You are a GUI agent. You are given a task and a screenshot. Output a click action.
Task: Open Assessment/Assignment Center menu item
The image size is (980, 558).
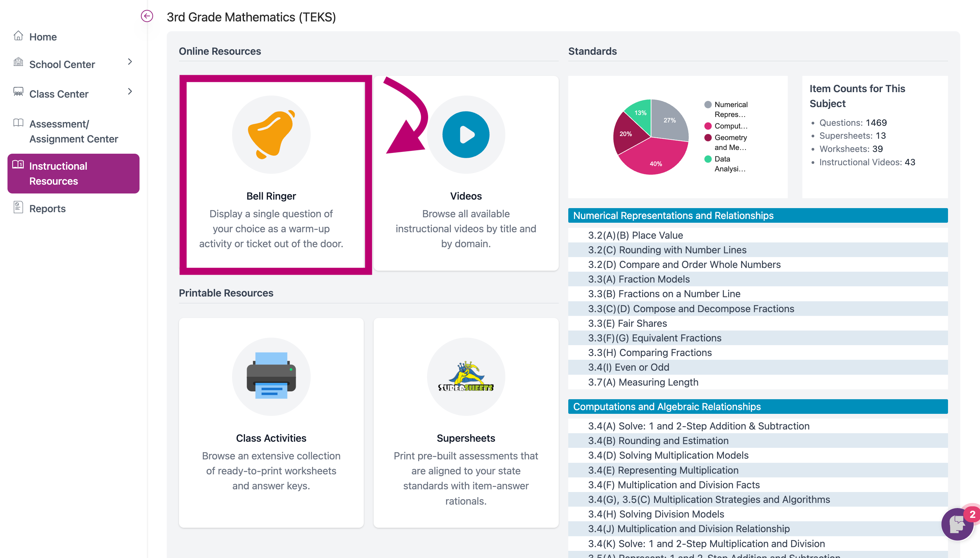click(x=73, y=132)
